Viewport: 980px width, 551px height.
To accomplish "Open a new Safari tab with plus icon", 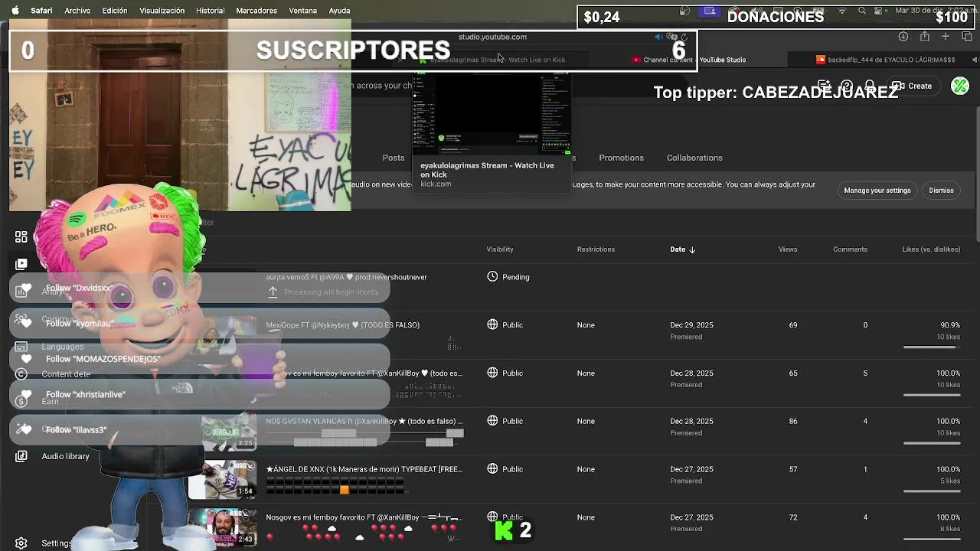I will 946,37.
